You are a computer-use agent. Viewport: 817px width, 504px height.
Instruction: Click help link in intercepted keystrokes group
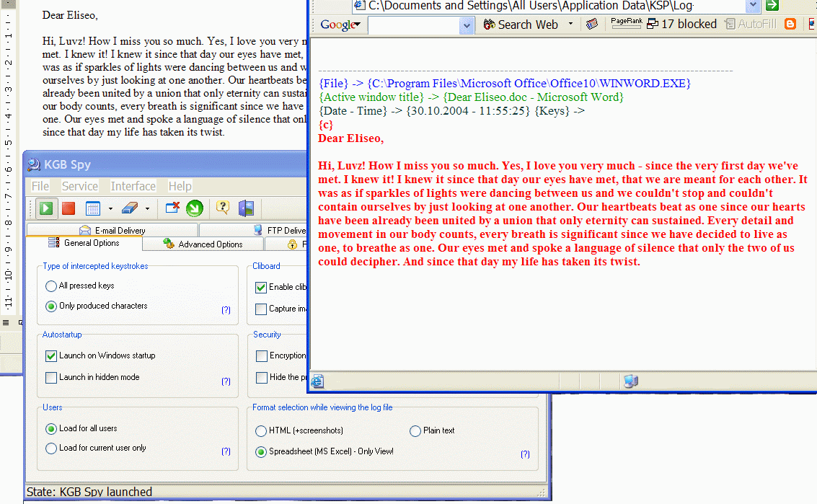tap(226, 310)
